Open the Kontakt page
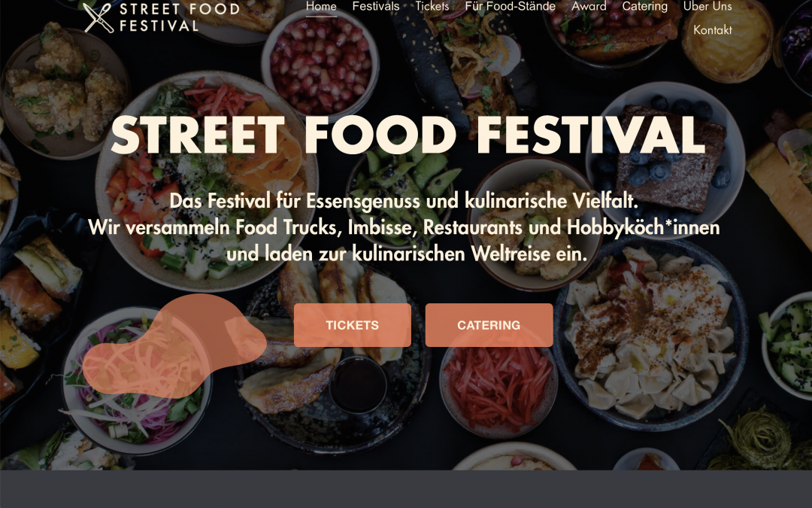 coord(713,30)
